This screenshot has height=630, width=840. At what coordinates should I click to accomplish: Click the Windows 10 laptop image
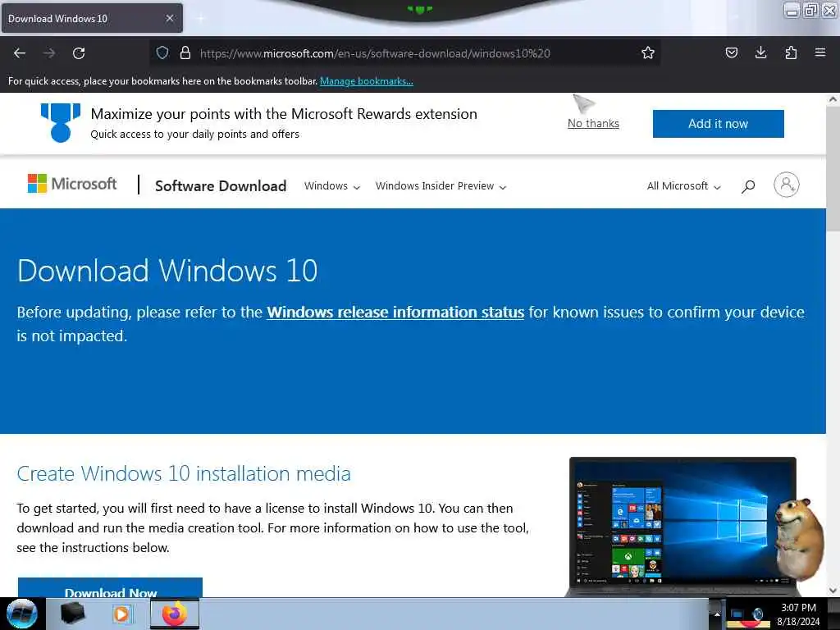click(x=683, y=527)
